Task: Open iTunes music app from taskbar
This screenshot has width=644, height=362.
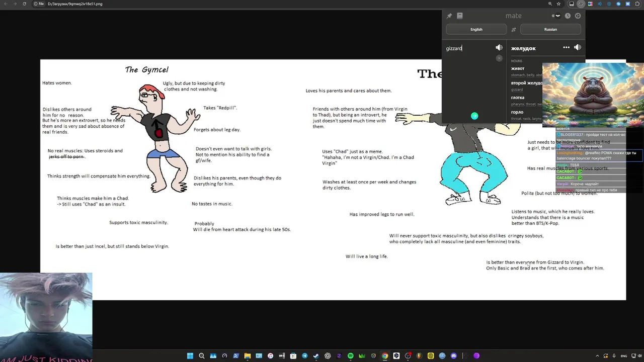Action: click(270, 356)
